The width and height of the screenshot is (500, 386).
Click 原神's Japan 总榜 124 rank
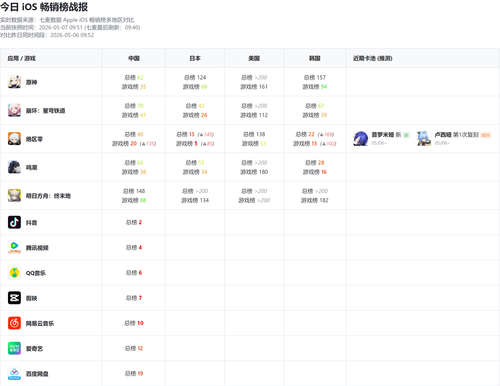195,77
